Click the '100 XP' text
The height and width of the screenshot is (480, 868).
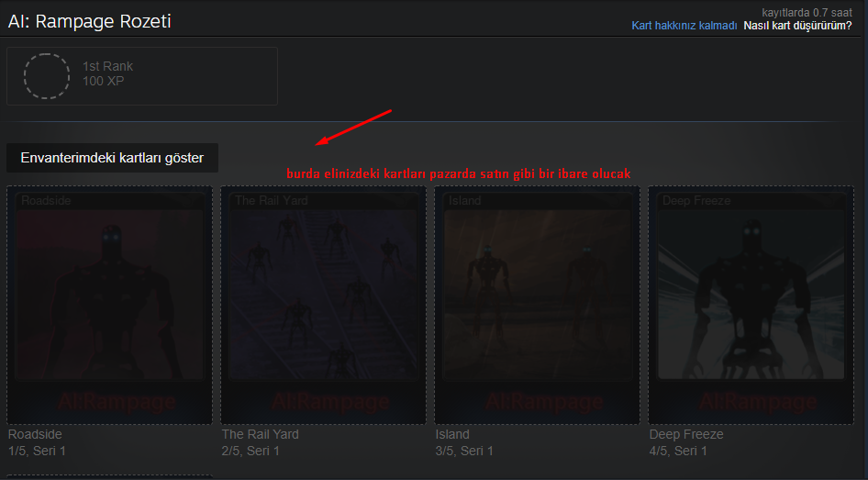pyautogui.click(x=103, y=81)
